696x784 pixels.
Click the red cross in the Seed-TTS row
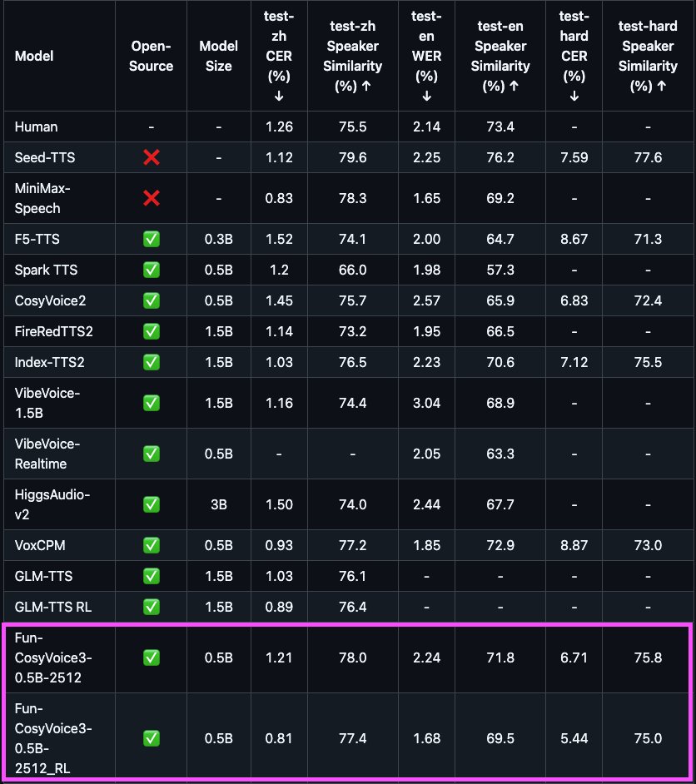pos(152,157)
